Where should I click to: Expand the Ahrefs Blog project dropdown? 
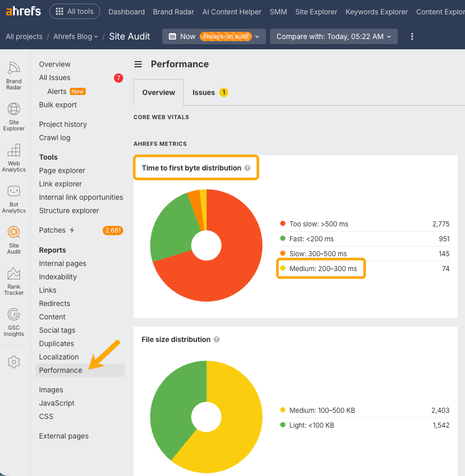pyautogui.click(x=75, y=36)
